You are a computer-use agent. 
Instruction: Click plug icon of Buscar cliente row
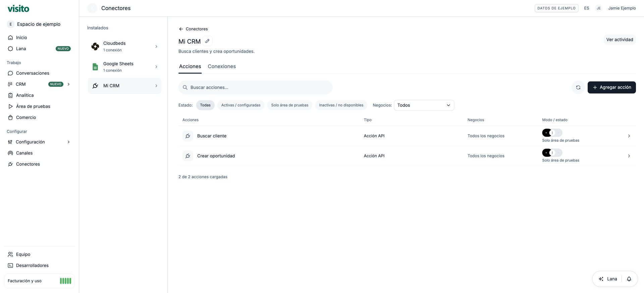coord(188,136)
